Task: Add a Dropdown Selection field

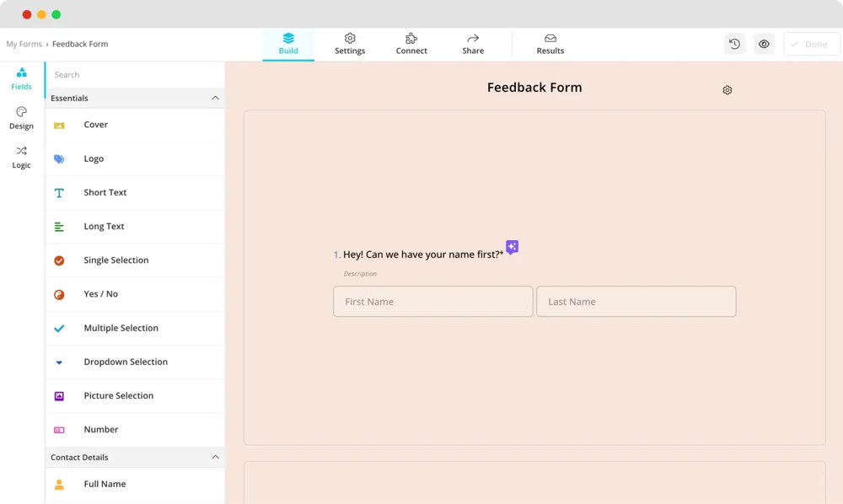Action: click(126, 362)
